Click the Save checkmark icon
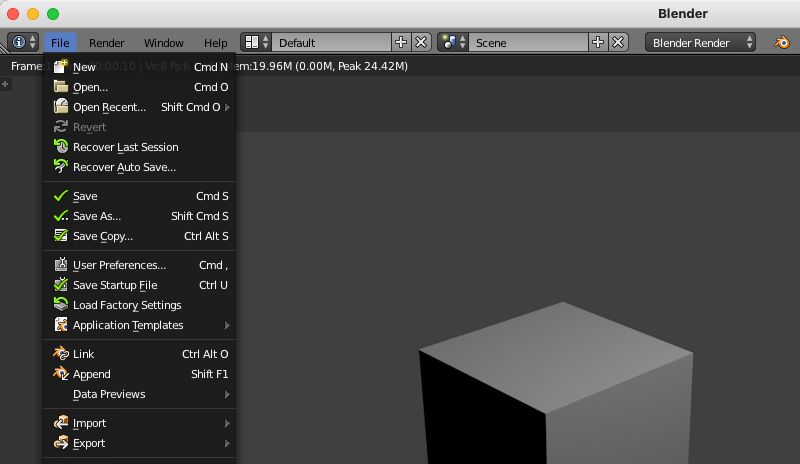 point(61,196)
